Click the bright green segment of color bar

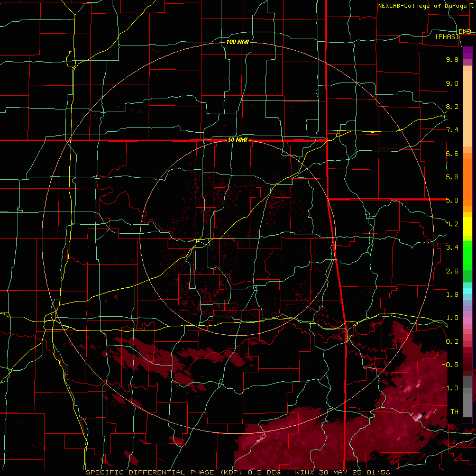click(x=467, y=255)
